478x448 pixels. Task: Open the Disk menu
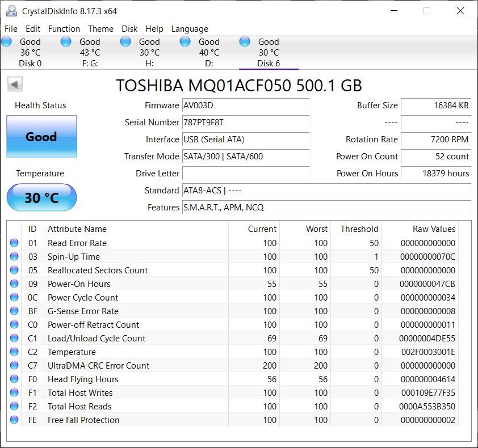pyautogui.click(x=129, y=28)
